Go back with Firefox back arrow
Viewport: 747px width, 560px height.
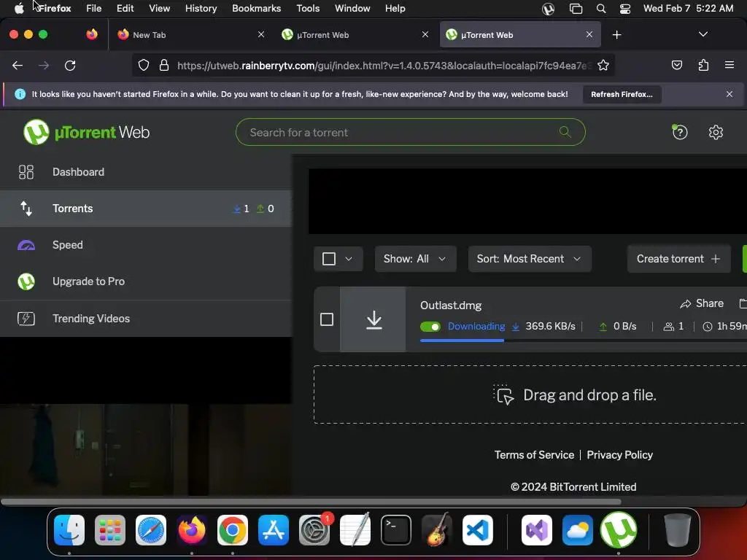(x=18, y=65)
